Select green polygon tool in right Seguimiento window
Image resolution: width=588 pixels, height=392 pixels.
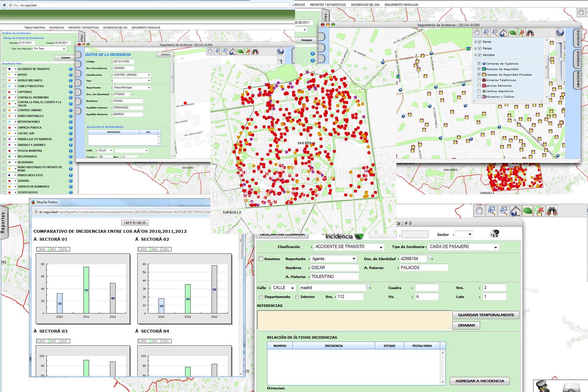[x=512, y=33]
